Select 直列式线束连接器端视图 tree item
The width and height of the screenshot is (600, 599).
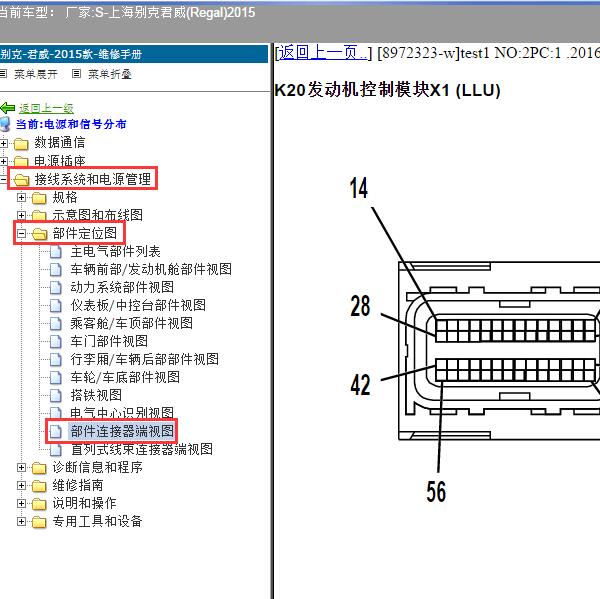click(141, 450)
